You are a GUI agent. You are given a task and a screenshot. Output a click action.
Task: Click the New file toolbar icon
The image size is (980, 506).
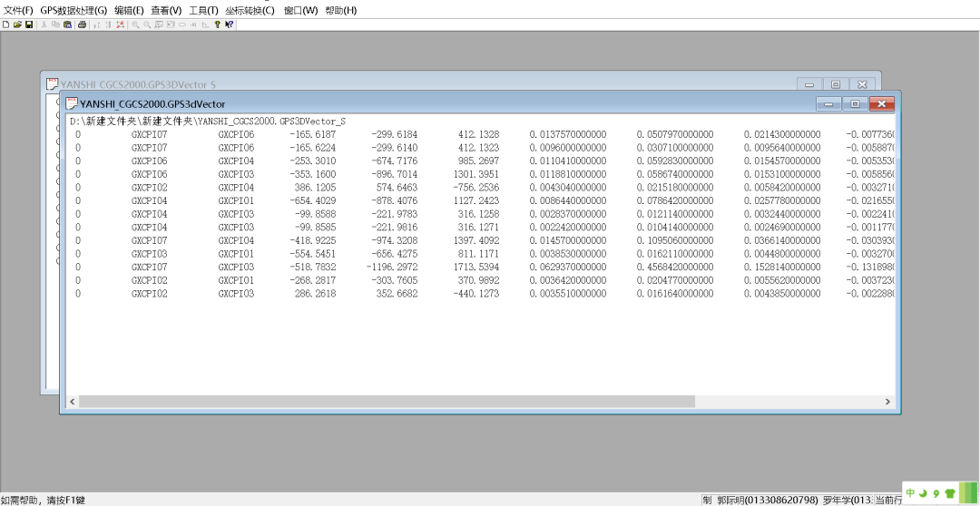[5, 24]
